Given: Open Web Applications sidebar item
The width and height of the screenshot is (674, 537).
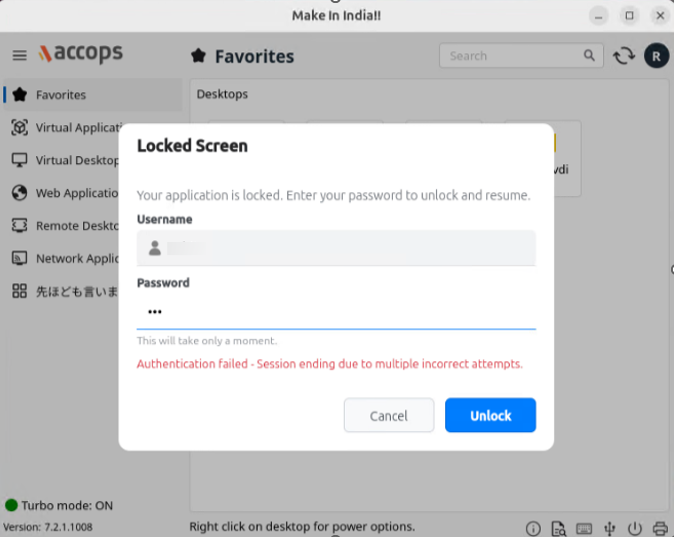Looking at the screenshot, I should pyautogui.click(x=64, y=193).
